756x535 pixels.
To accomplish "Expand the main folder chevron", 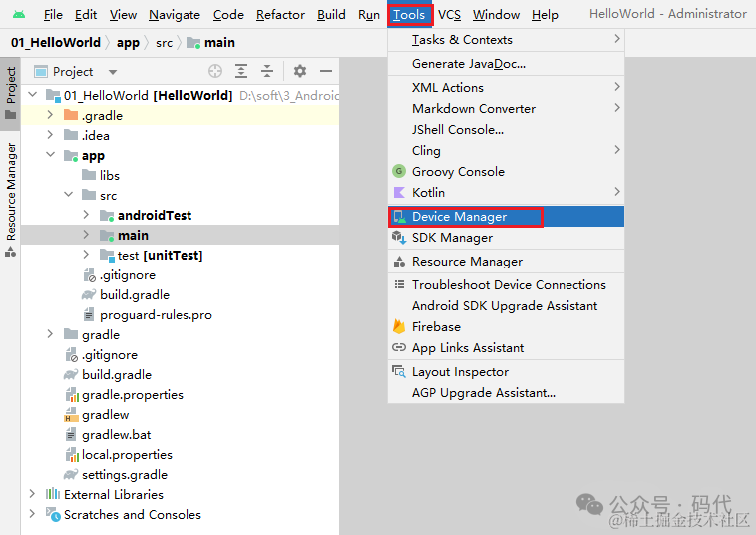I will (x=86, y=235).
